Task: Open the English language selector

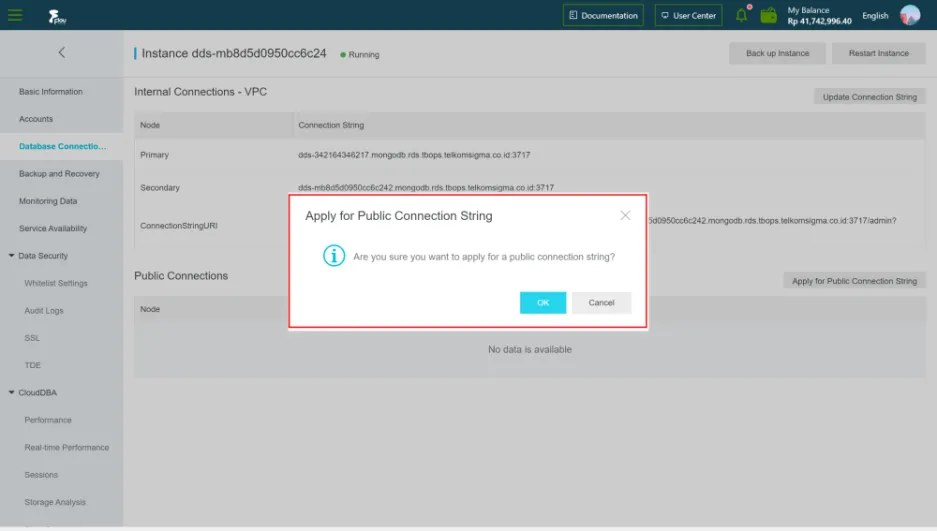Action: click(875, 16)
